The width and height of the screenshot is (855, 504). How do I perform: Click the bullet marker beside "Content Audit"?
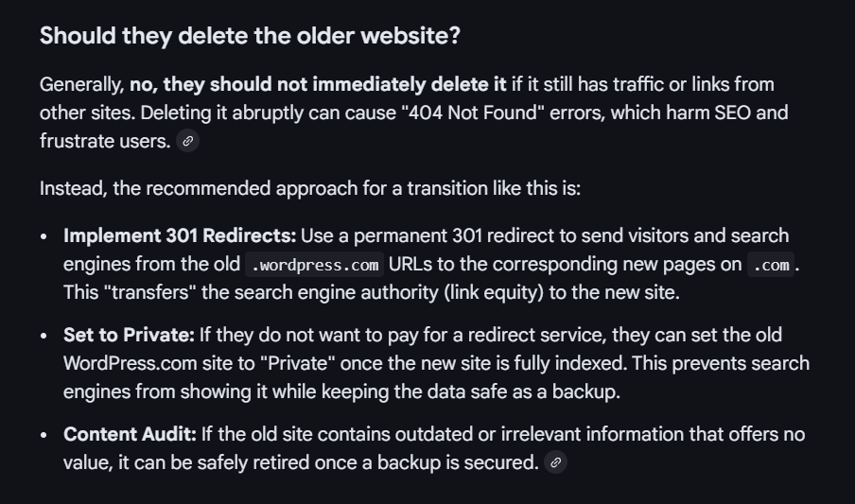tap(44, 435)
